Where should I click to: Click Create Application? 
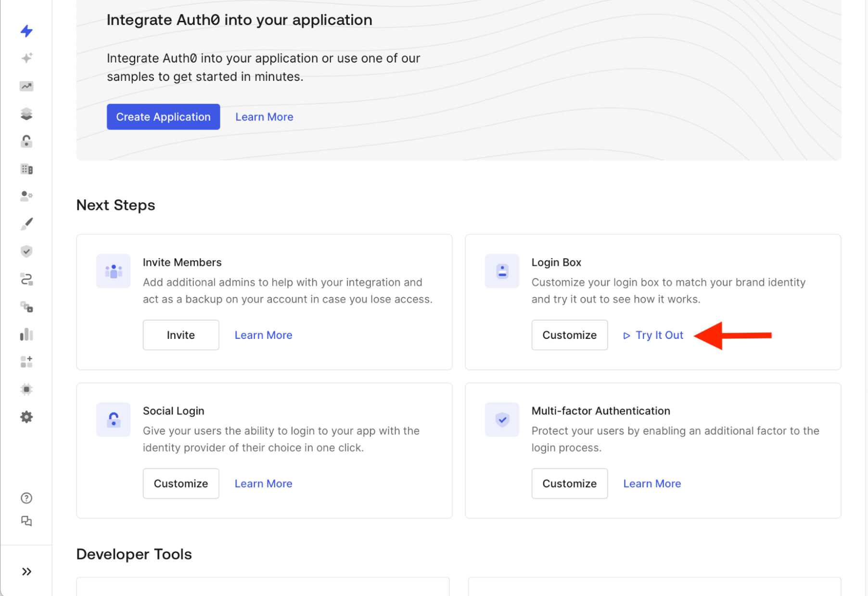coord(163,117)
